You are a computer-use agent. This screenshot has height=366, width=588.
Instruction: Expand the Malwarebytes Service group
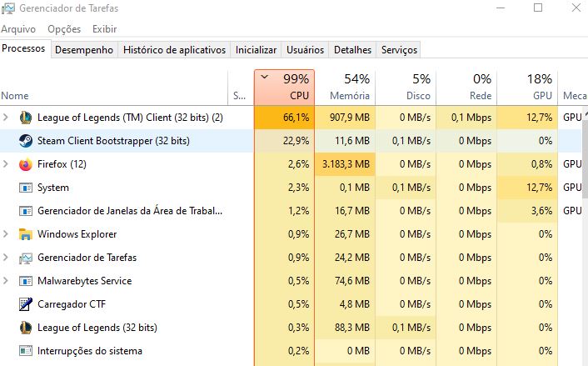click(6, 280)
